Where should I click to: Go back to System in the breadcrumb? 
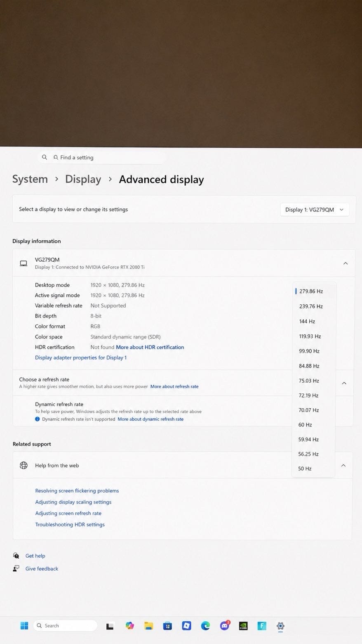coord(30,179)
